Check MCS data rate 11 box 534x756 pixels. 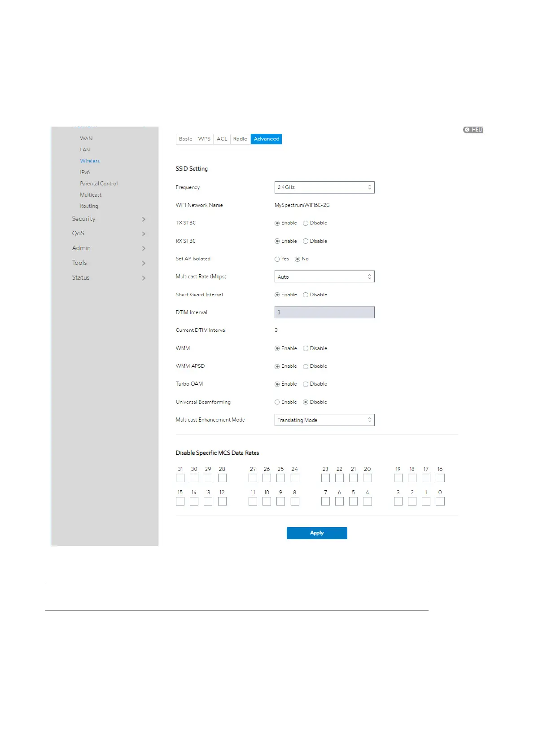click(253, 501)
